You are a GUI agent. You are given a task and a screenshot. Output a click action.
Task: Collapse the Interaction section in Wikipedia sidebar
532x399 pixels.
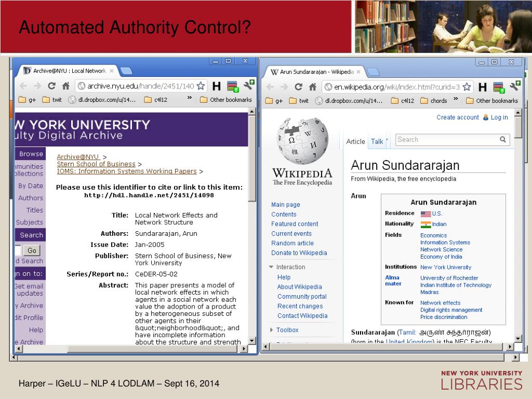(x=271, y=267)
